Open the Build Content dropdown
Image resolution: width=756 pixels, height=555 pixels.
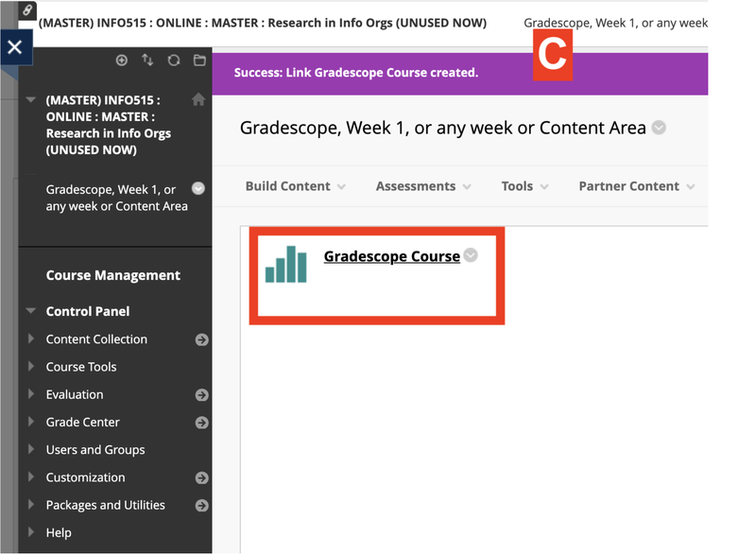[x=295, y=186]
